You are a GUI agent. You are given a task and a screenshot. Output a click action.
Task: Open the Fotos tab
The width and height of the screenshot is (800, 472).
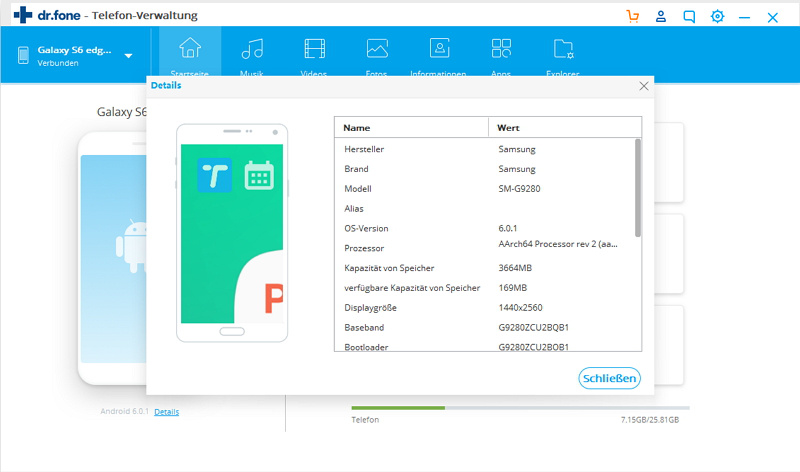point(377,55)
